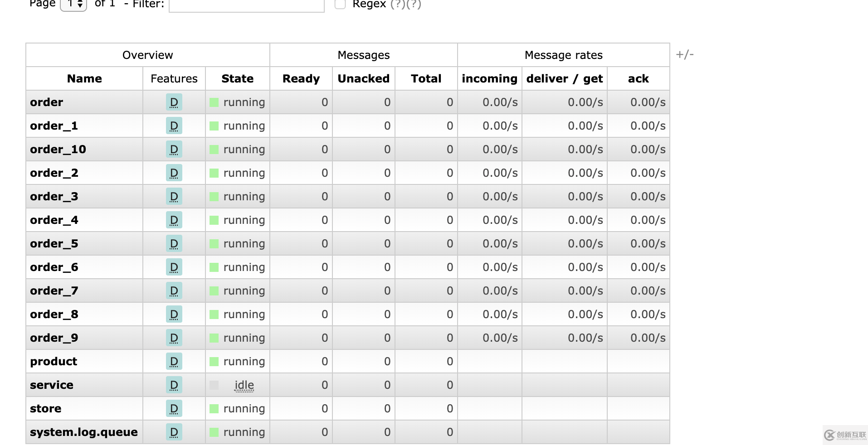Click the Message rates group header
The image size is (868, 445).
[x=564, y=55]
